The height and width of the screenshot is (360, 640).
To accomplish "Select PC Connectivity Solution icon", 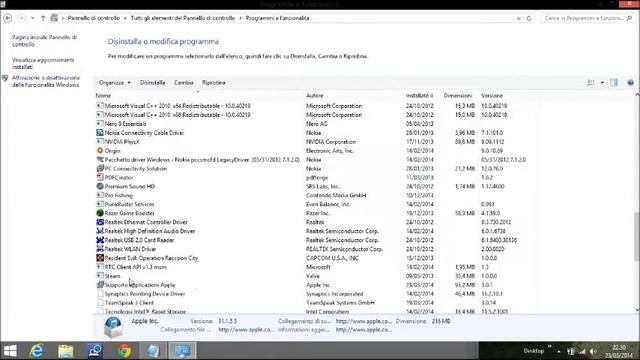I will 100,168.
